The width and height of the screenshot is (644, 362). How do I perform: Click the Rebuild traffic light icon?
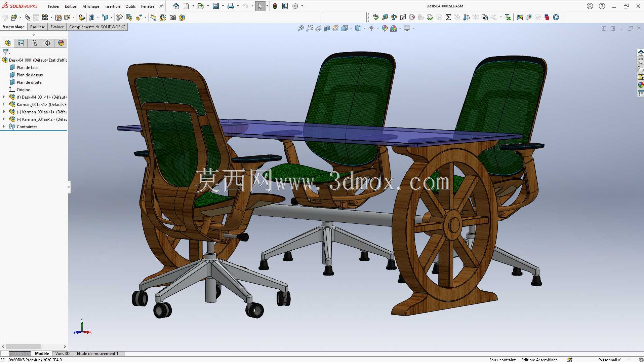tap(275, 6)
